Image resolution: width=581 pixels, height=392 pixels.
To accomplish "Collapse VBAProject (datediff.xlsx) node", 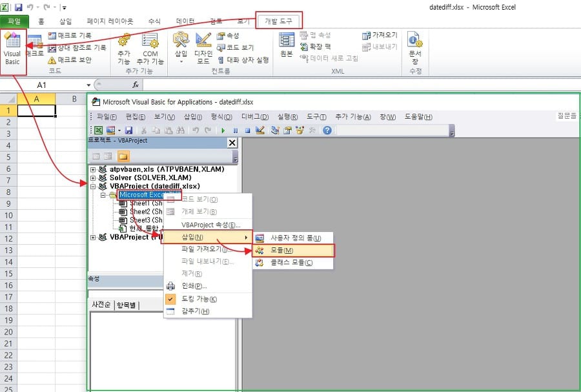I will [93, 187].
